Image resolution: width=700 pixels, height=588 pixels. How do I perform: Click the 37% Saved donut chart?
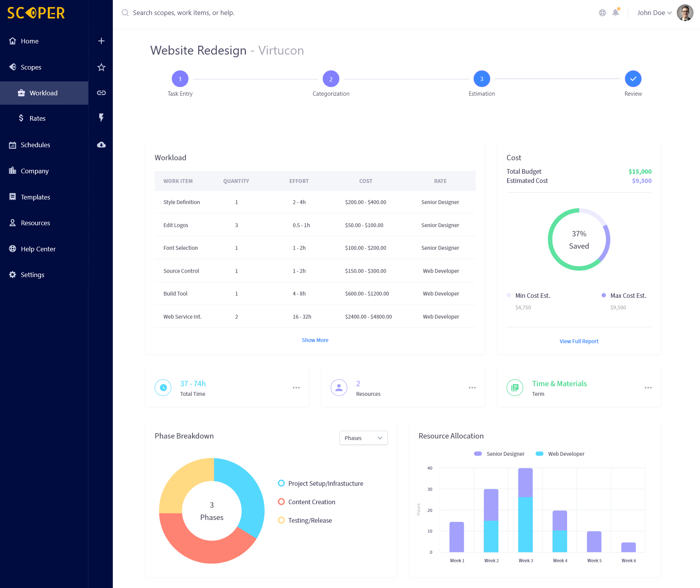[x=579, y=239]
